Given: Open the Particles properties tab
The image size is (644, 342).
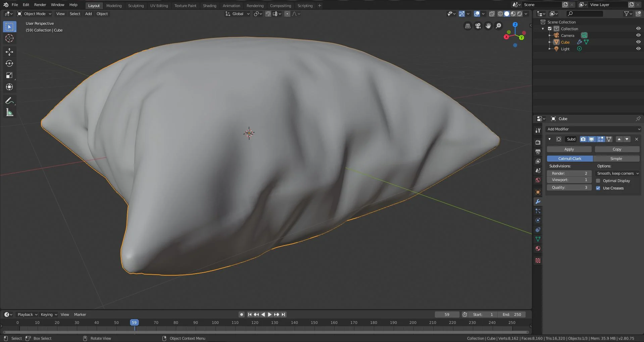Looking at the screenshot, I should click(x=538, y=211).
